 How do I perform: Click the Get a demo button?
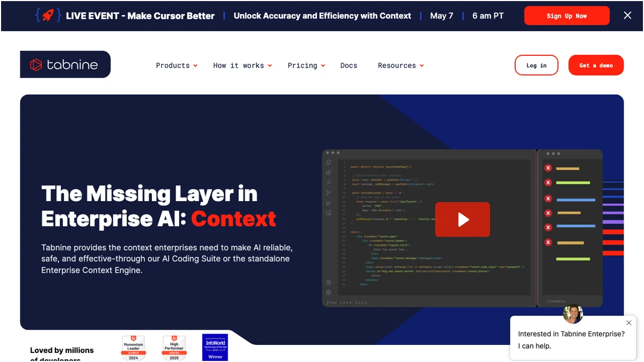click(x=596, y=65)
